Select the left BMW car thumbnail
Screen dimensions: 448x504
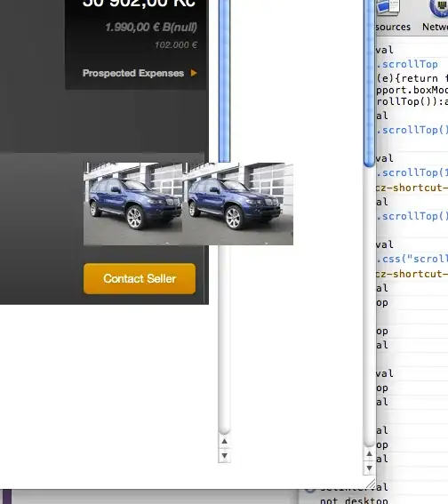[132, 204]
